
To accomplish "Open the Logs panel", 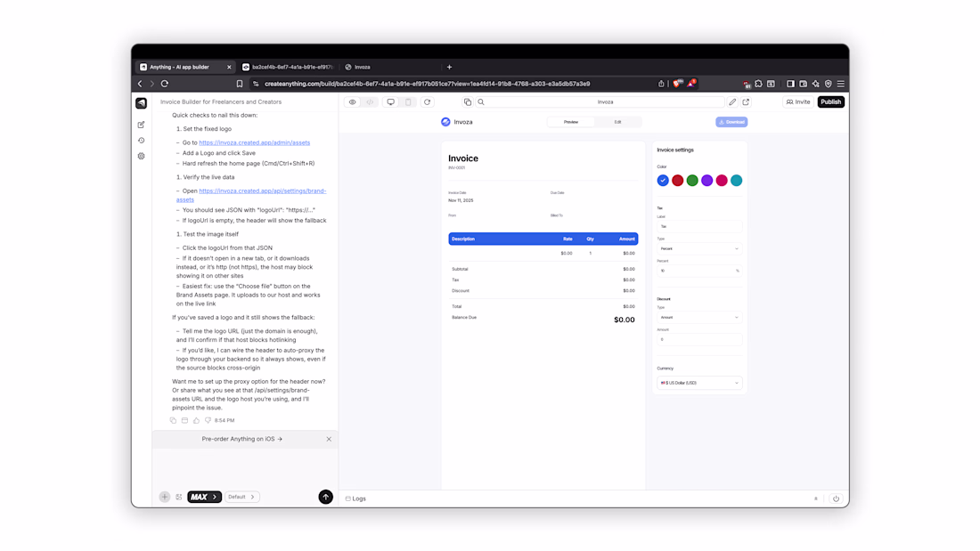I will point(355,498).
